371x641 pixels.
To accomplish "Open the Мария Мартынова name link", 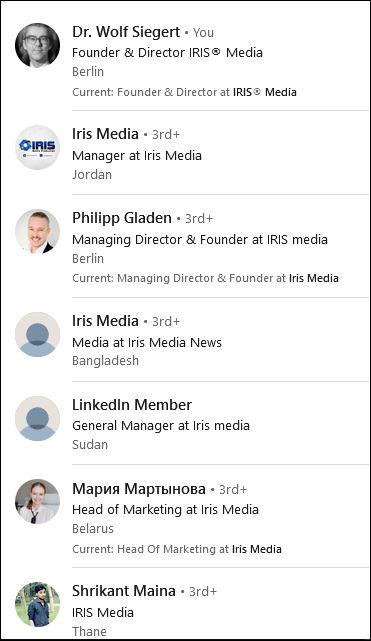I will 139,489.
